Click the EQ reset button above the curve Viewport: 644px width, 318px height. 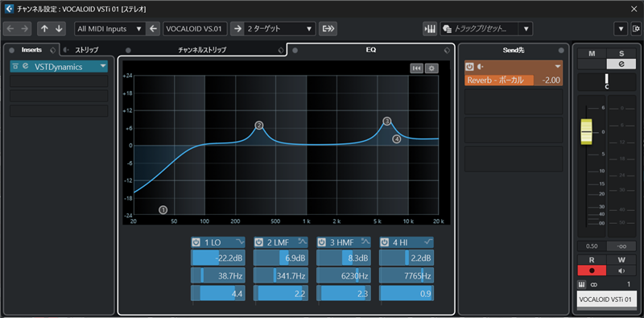click(416, 68)
